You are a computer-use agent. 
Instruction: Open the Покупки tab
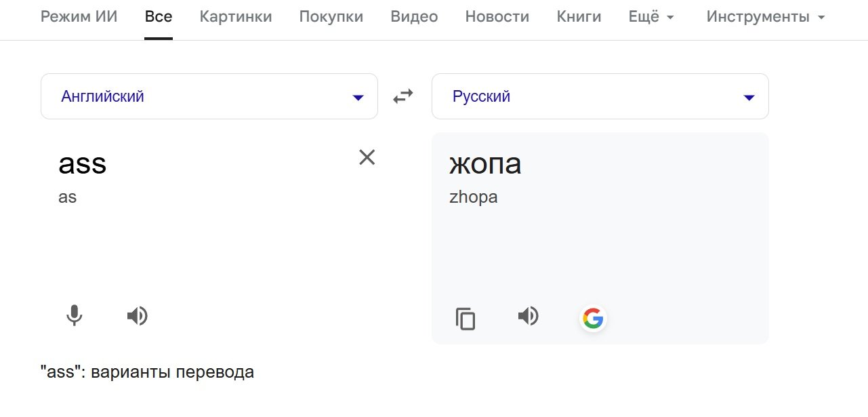(x=331, y=17)
